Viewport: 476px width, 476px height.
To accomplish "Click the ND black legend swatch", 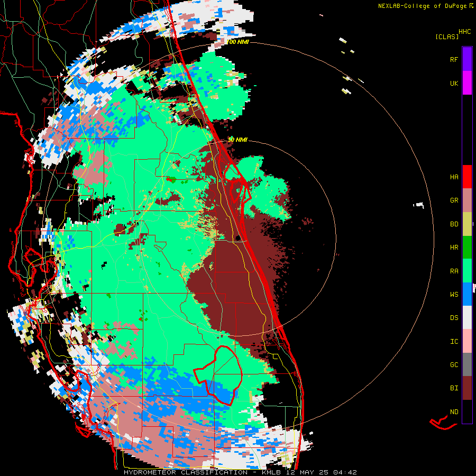I will pos(467,411).
